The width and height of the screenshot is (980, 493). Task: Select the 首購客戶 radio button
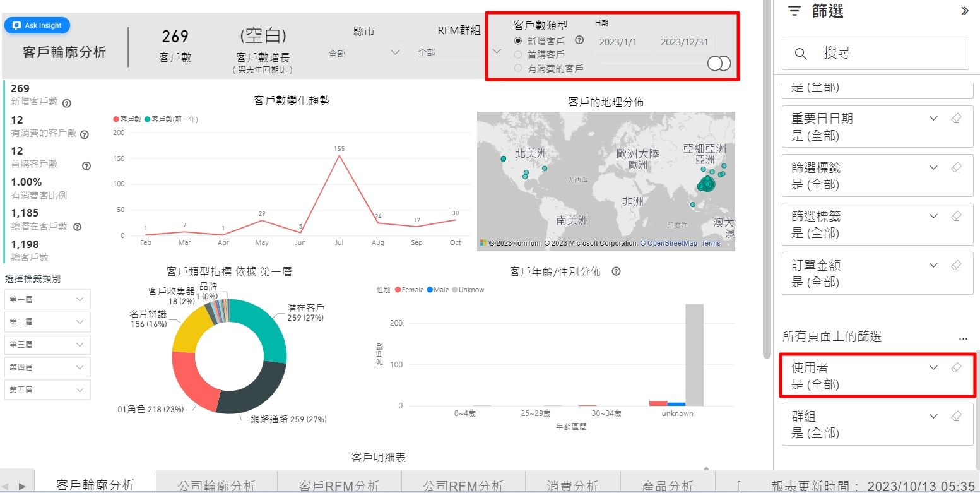click(518, 54)
